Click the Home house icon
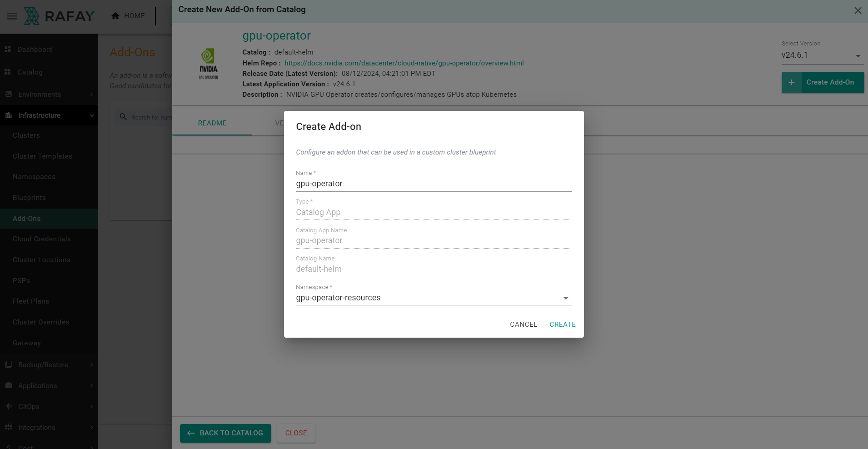This screenshot has height=449, width=868. (x=115, y=16)
